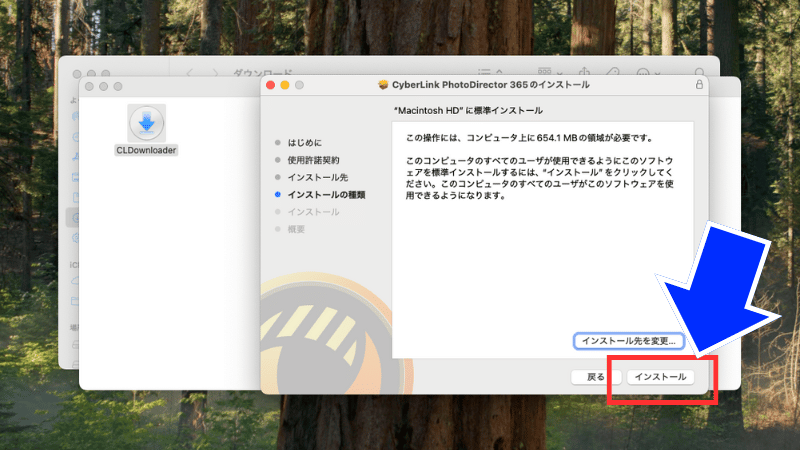Select the 使用許諾契約 step in the sidebar

pyautogui.click(x=313, y=160)
